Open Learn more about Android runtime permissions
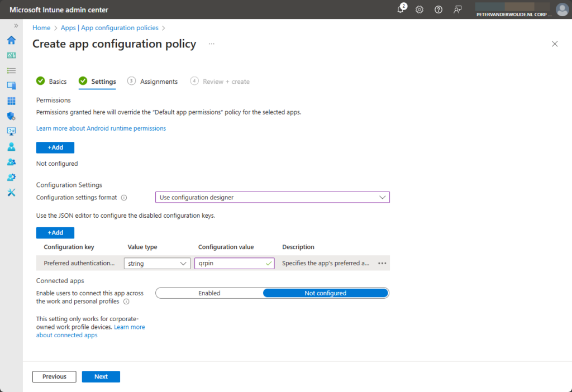 101,128
